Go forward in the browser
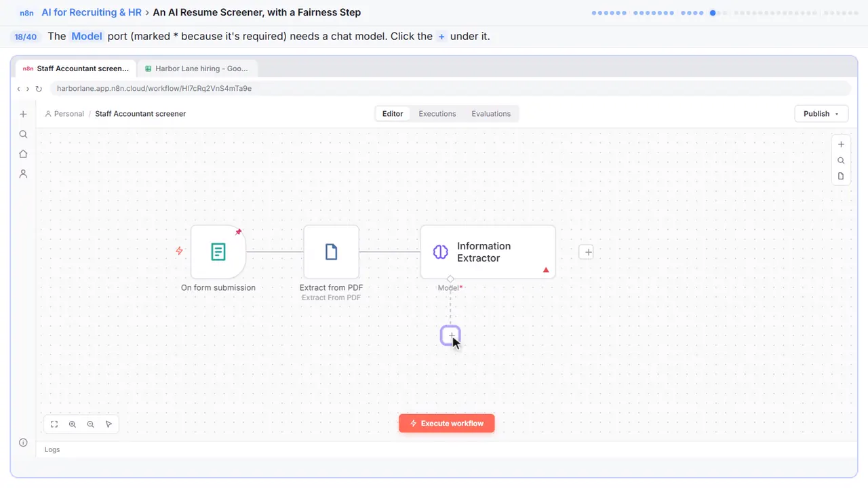The width and height of the screenshot is (868, 488). (x=28, y=89)
